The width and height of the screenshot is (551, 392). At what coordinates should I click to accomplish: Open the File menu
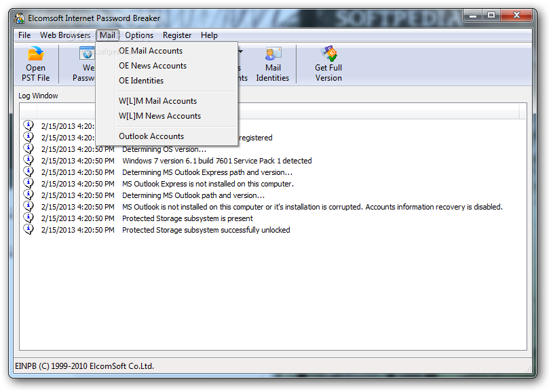click(x=24, y=35)
